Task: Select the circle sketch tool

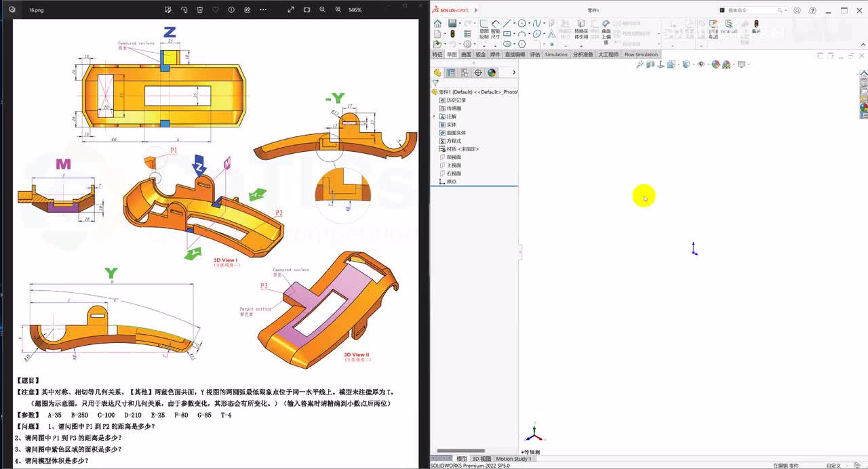Action: (x=521, y=24)
